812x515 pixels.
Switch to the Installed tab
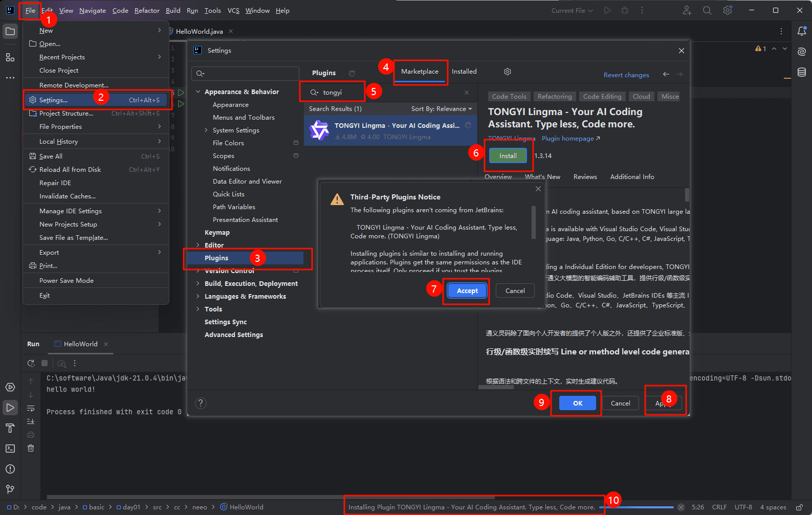464,72
